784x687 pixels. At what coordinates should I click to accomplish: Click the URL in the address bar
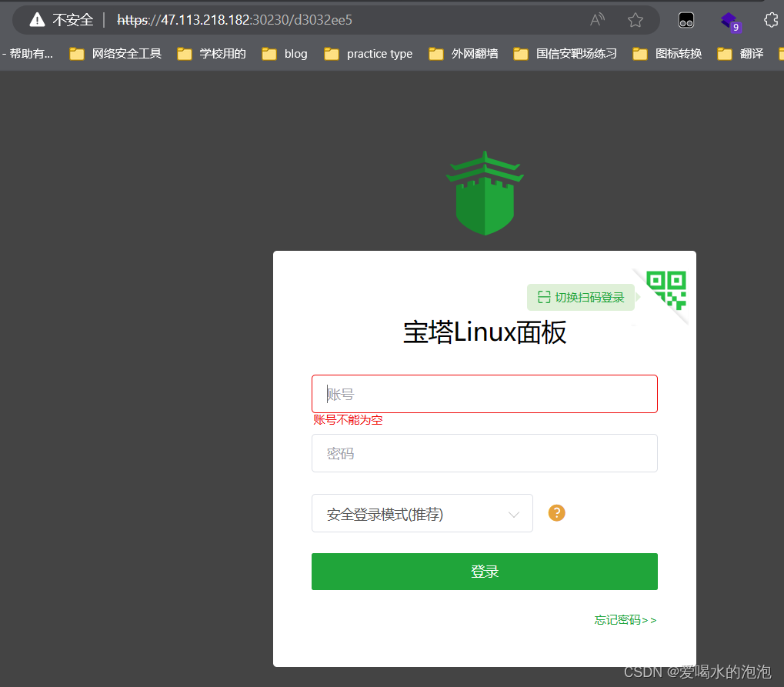[x=235, y=20]
